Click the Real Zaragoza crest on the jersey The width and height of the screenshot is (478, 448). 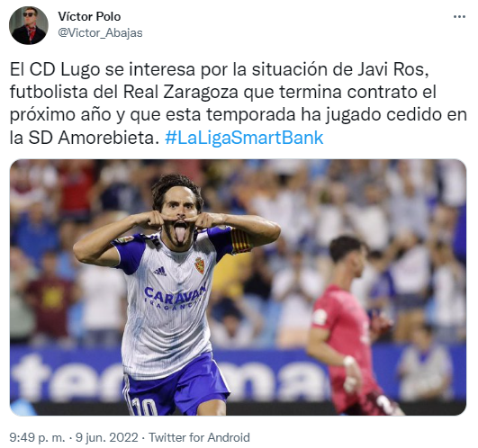pos(200,265)
